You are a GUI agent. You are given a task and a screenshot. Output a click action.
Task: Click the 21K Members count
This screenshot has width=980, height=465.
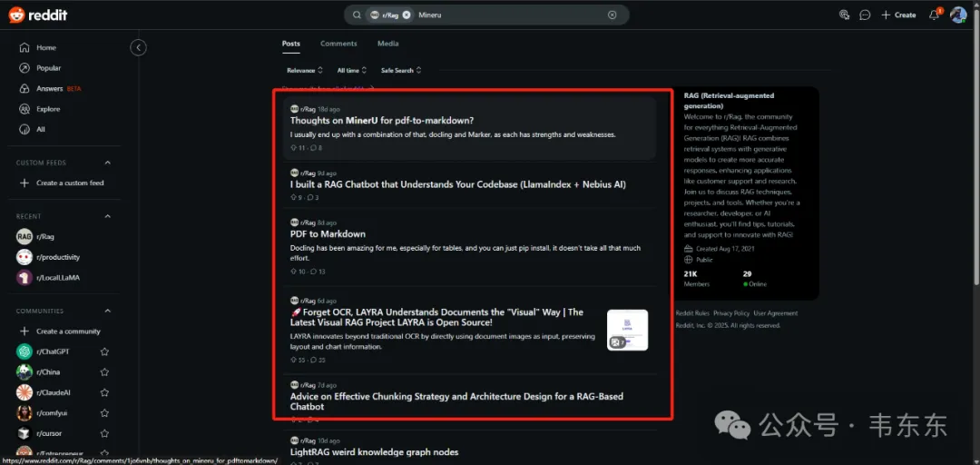tap(696, 279)
